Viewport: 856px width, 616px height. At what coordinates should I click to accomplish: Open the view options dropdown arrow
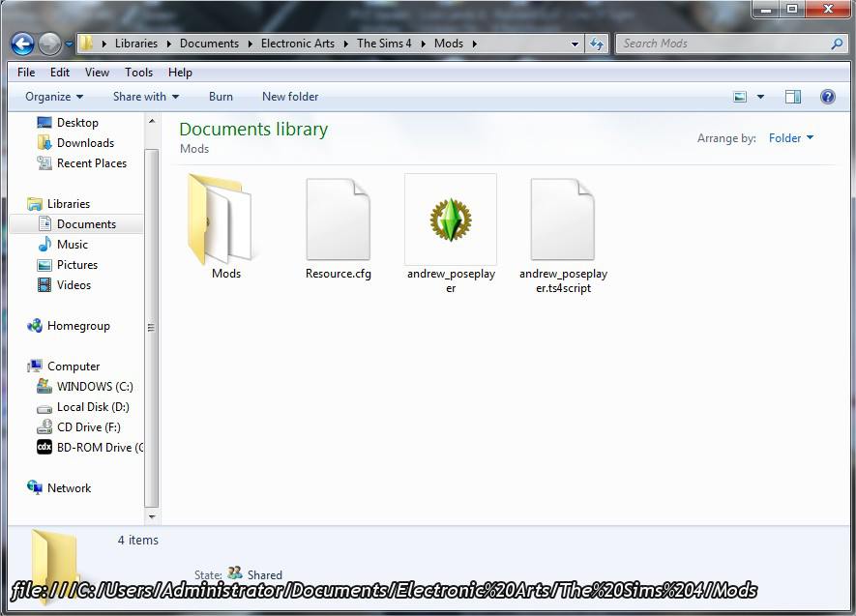[760, 97]
